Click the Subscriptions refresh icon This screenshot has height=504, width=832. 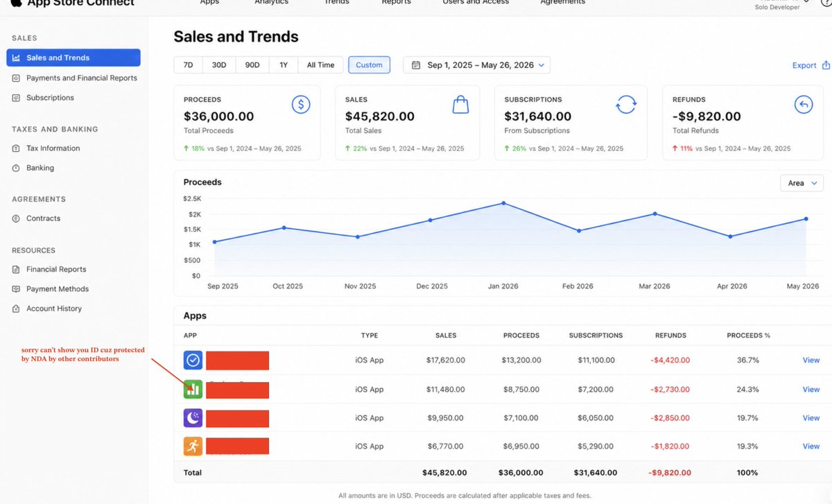point(626,105)
